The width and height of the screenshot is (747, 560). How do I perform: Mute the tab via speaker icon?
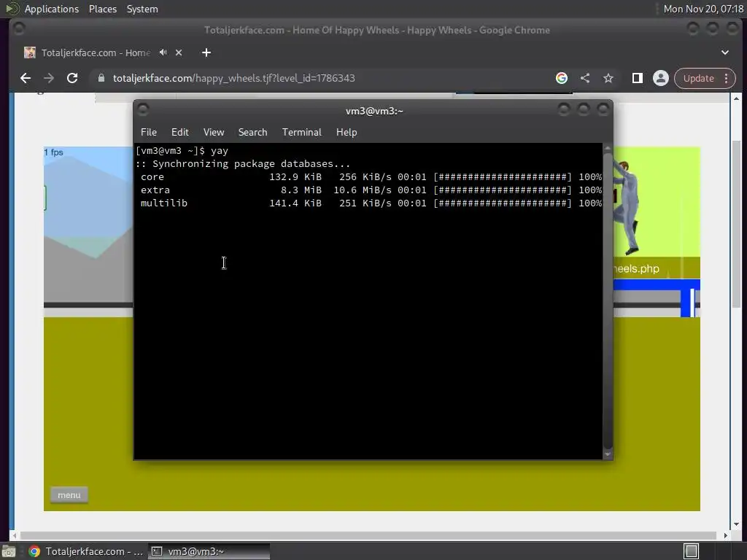coord(163,52)
